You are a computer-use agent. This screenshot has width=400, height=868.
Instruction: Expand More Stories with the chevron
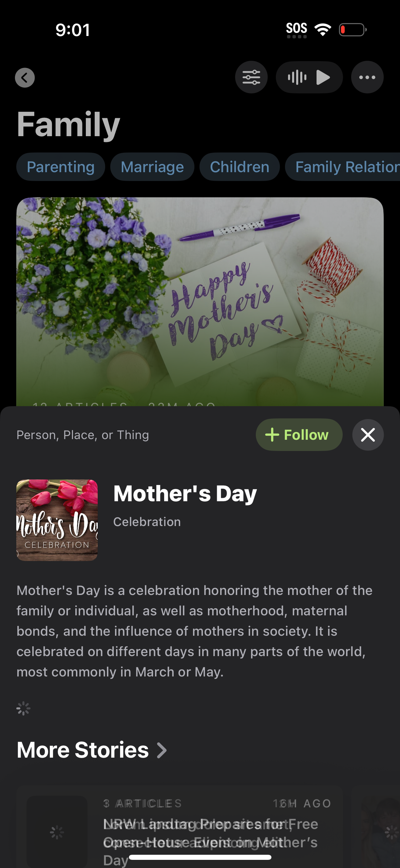click(x=162, y=750)
